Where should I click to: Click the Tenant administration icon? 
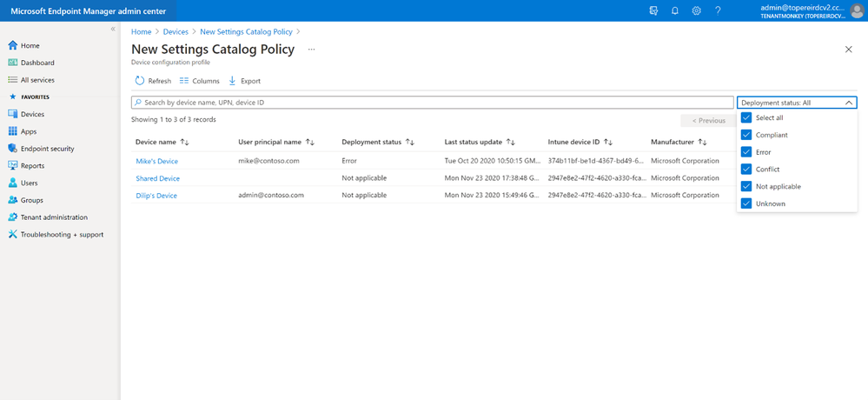(x=13, y=217)
